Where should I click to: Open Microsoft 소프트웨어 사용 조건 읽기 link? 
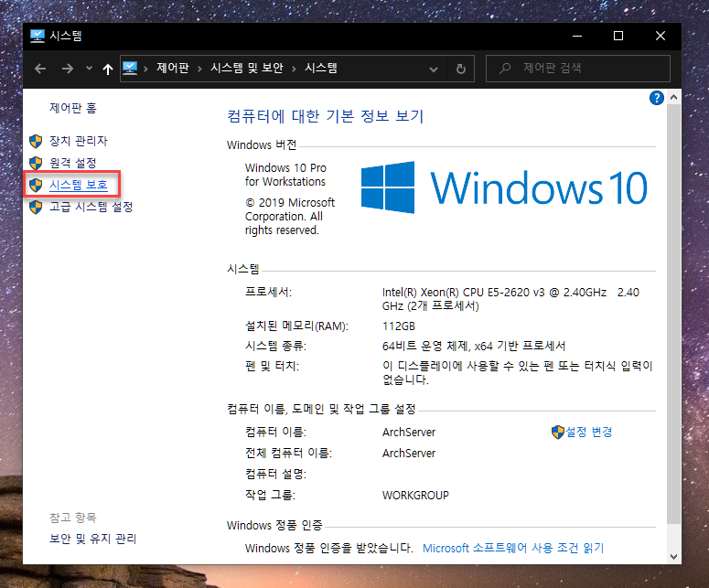(x=513, y=549)
